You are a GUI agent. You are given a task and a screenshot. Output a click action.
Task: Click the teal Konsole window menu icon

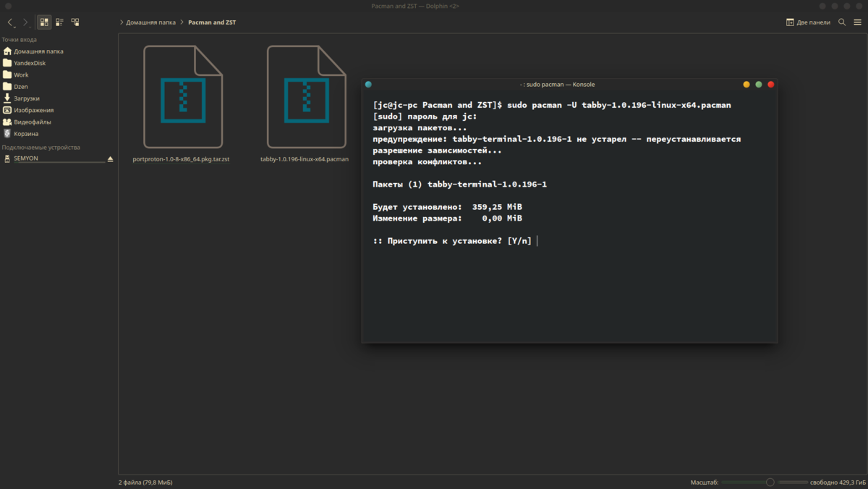point(368,85)
